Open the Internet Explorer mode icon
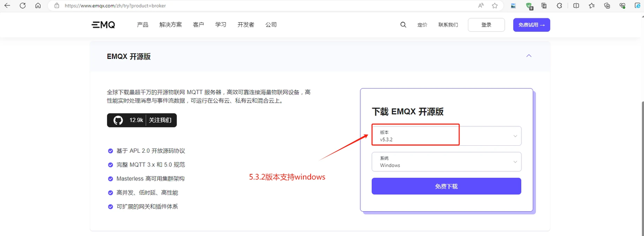This screenshot has width=644, height=236. (x=639, y=6)
